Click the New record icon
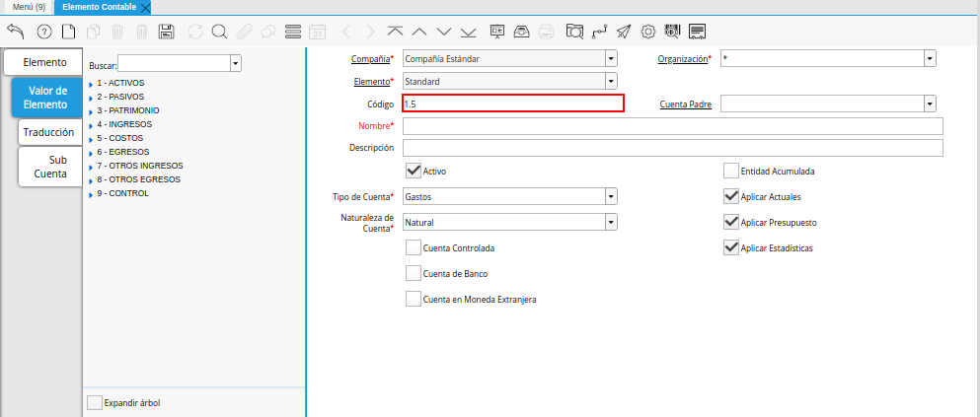Screen dimensions: 980x417 point(68,32)
